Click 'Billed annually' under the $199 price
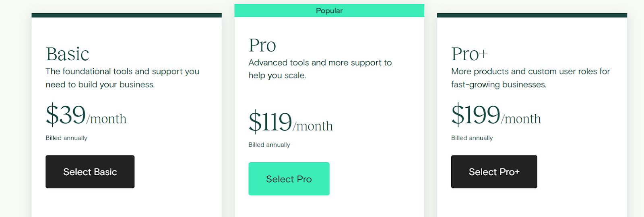644x217 pixels. 472,138
